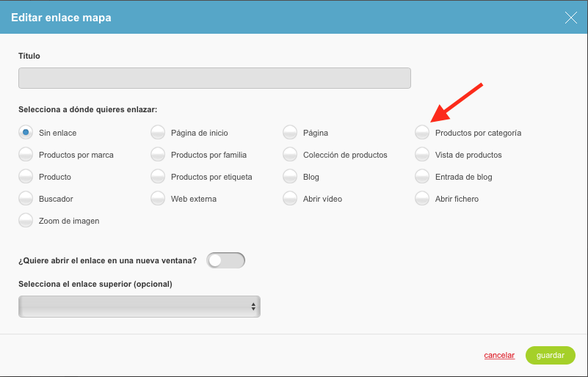588x377 pixels.
Task: Choose Página de inicio radio option
Action: (x=158, y=133)
